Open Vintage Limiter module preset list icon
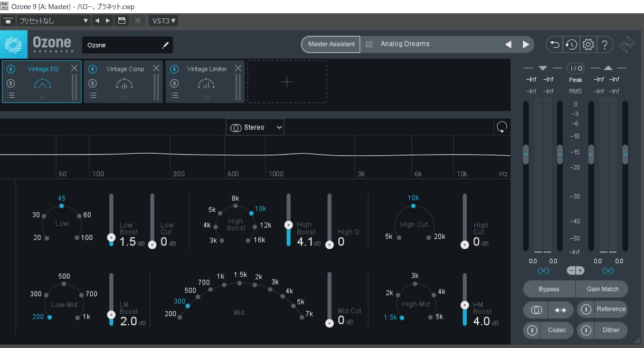This screenshot has width=644, height=348. pos(175,96)
